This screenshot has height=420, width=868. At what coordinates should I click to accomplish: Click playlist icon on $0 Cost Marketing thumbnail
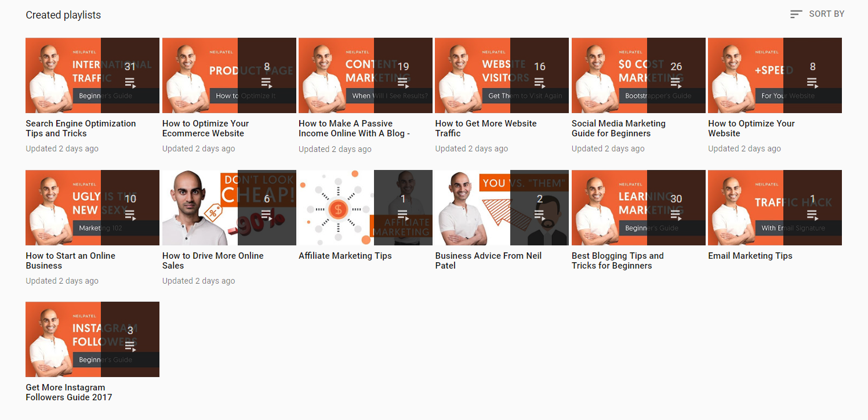(676, 82)
